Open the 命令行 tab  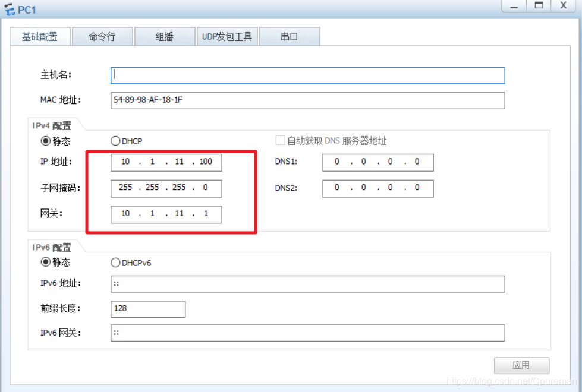pyautogui.click(x=102, y=36)
